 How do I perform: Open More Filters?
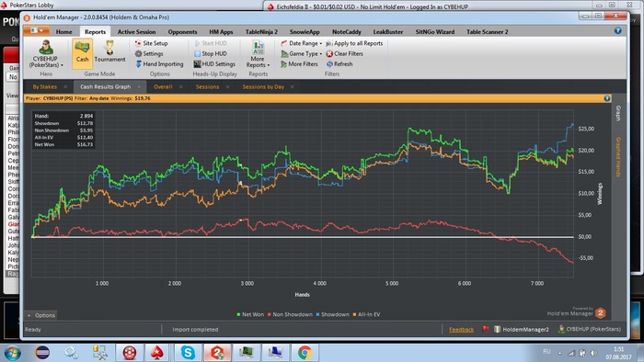point(299,64)
